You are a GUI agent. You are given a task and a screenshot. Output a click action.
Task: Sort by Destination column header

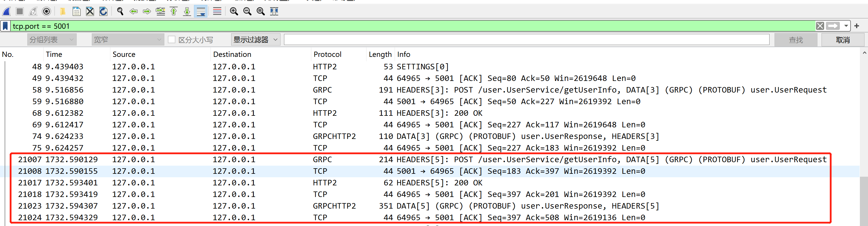(261, 54)
